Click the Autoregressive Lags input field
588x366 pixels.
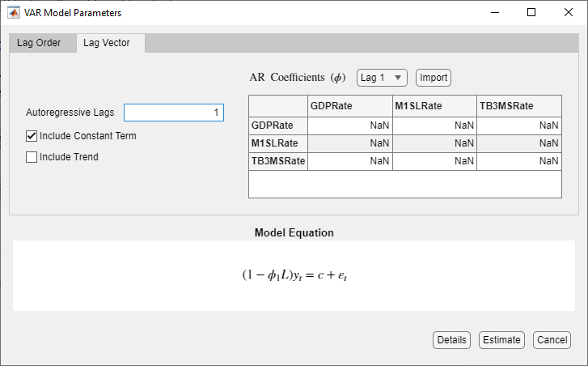[x=174, y=113]
